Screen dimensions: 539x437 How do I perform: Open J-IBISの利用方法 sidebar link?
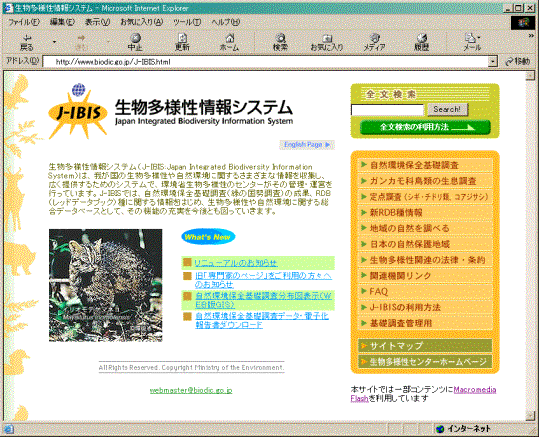tap(425, 307)
